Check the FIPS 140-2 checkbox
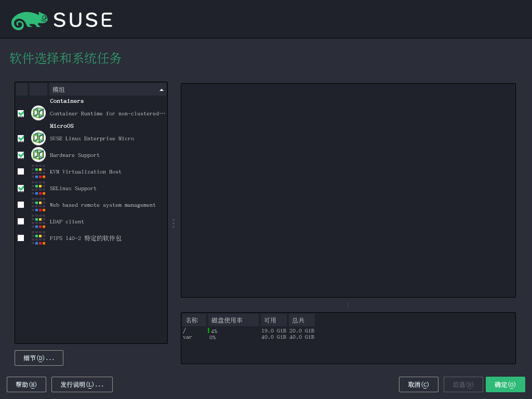The image size is (532, 399). coord(21,238)
